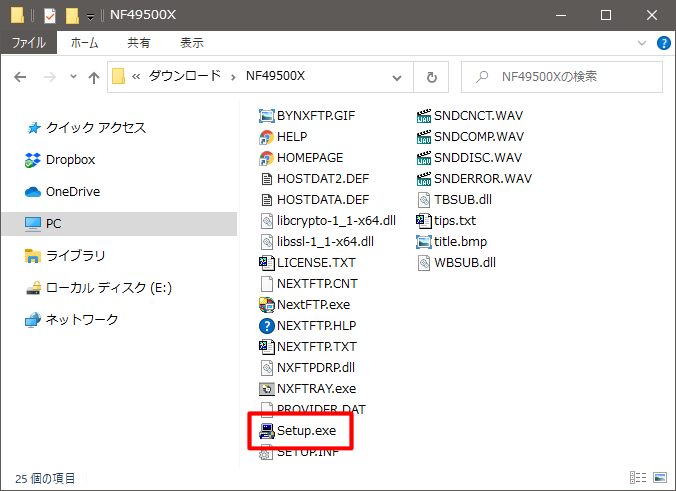Screen dimensions: 676x491
Task: Open the HELP Chrome shortcut icon
Action: (266, 137)
